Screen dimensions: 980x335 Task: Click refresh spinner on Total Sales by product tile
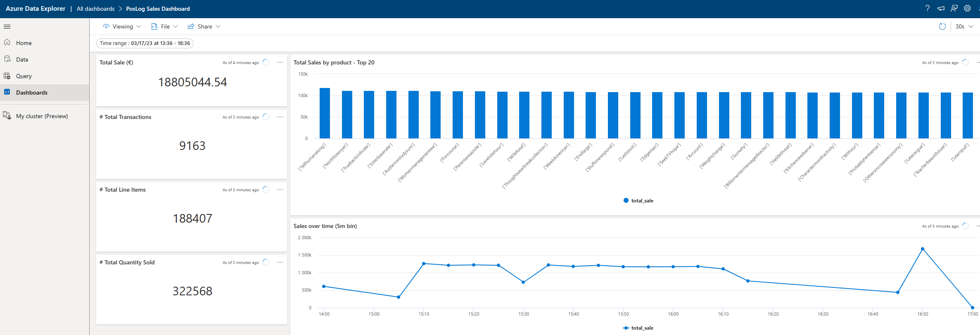966,62
